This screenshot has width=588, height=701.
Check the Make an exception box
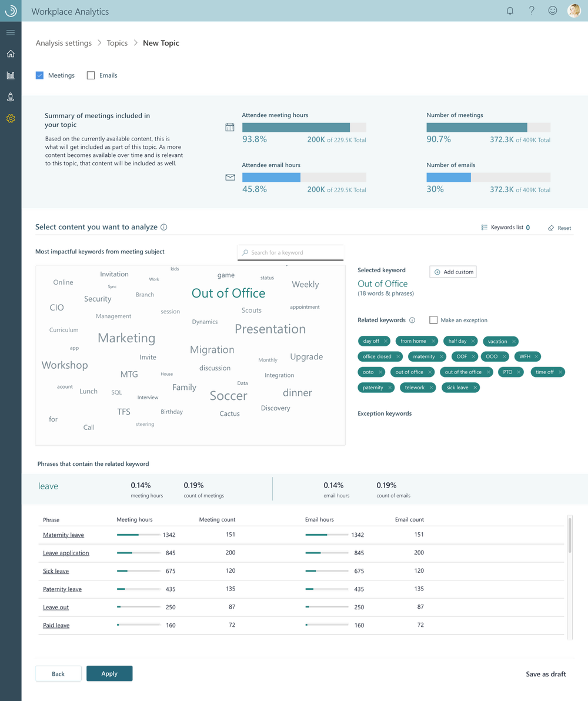click(433, 320)
